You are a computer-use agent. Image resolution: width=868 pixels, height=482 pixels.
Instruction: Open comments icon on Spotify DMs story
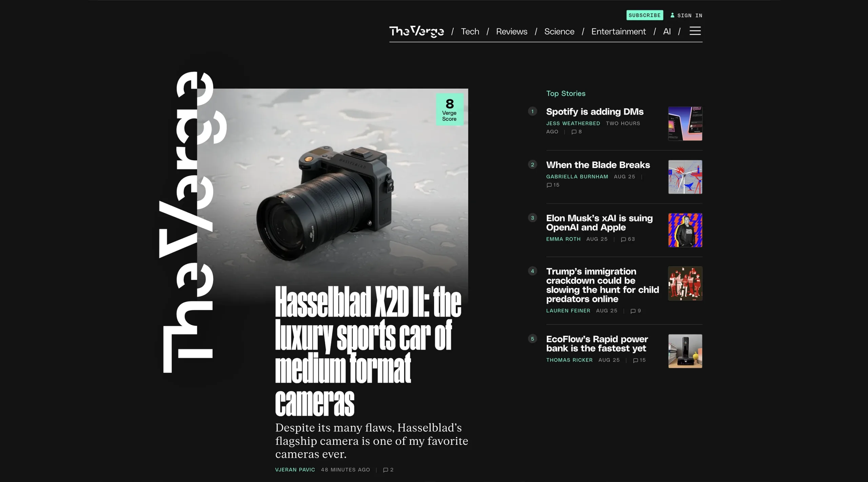tap(574, 132)
